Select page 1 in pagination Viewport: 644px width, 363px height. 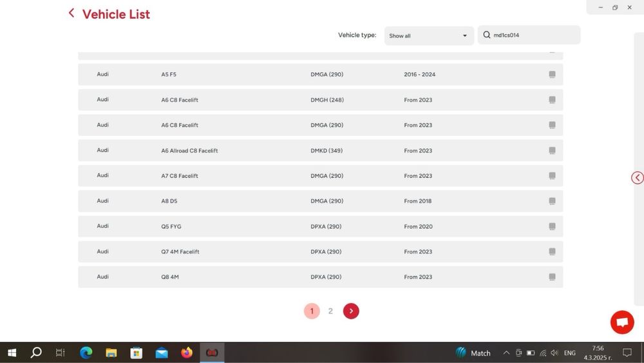point(312,311)
